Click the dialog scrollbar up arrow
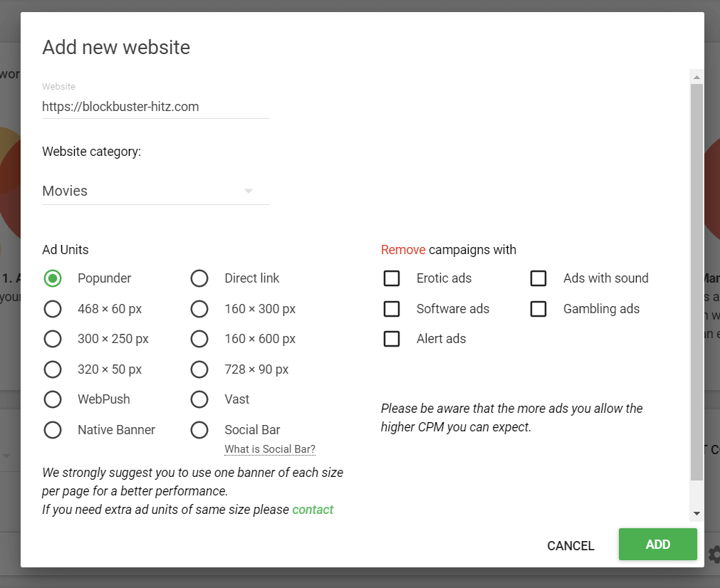 coord(696,77)
